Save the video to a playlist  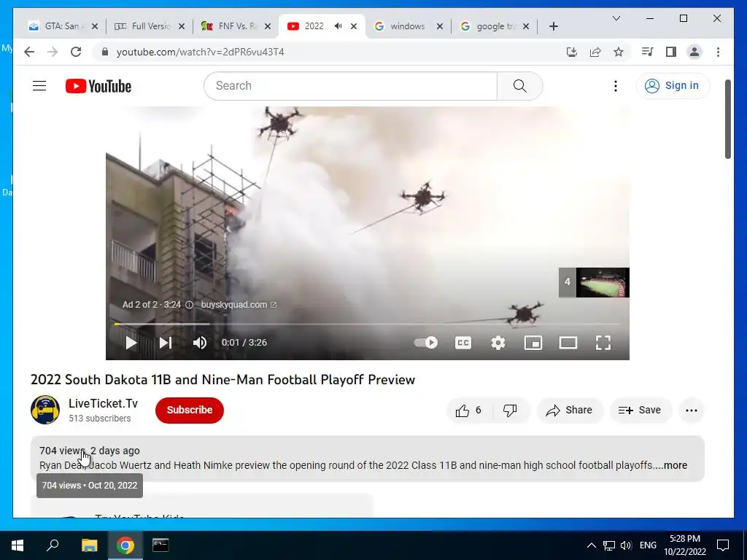point(640,411)
